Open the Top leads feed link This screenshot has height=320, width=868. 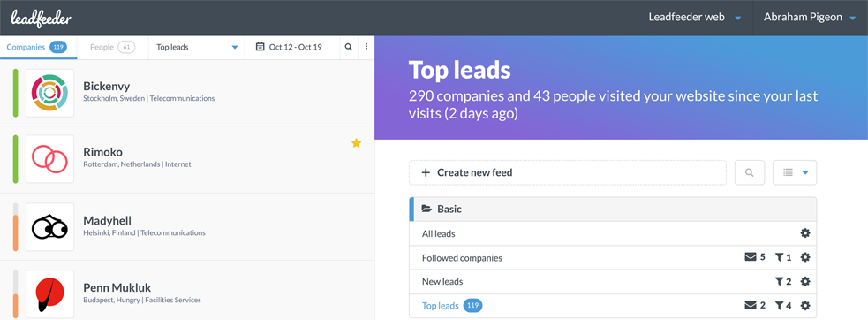click(x=440, y=306)
